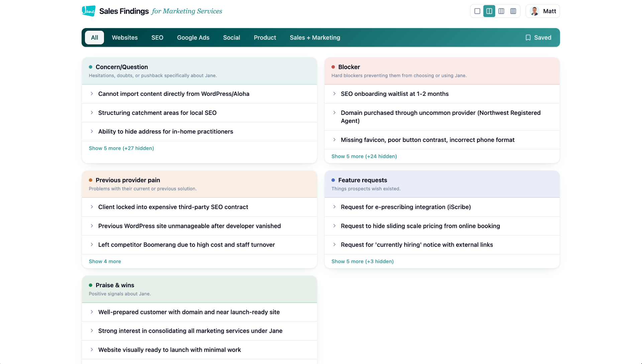Expand 'Cannot import content directly from WordPress/Aloha'
Image resolution: width=642 pixels, height=364 pixels.
point(199,94)
